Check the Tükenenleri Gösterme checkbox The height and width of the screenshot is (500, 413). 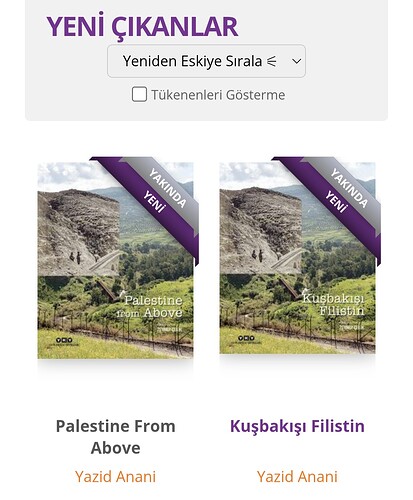tap(139, 94)
